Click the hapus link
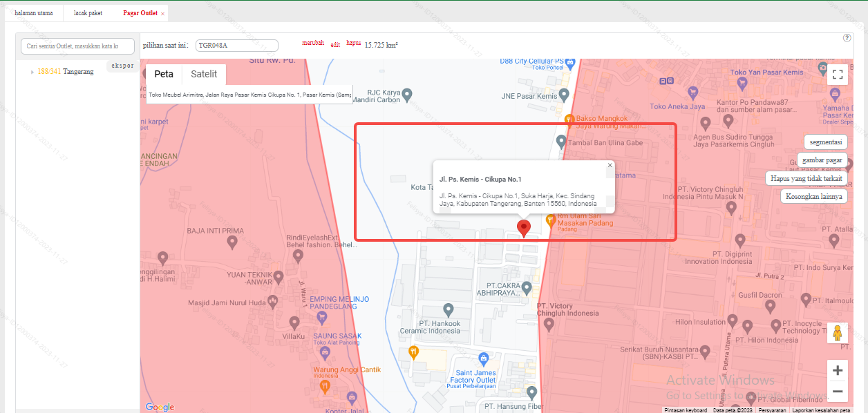Image resolution: width=868 pixels, height=413 pixels. point(353,43)
